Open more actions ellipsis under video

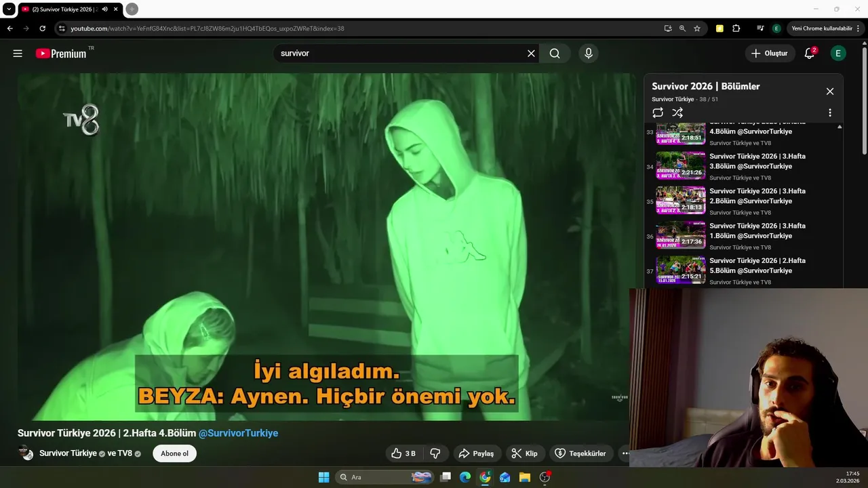point(625,453)
